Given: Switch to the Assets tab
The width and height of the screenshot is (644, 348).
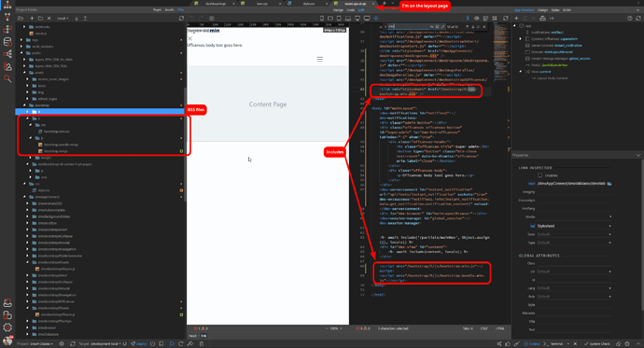Looking at the screenshot, I should tap(169, 10).
